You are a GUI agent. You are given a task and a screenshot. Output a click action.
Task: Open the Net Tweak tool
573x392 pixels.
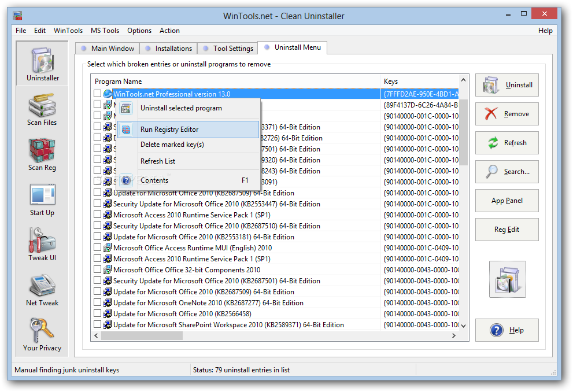pos(42,290)
